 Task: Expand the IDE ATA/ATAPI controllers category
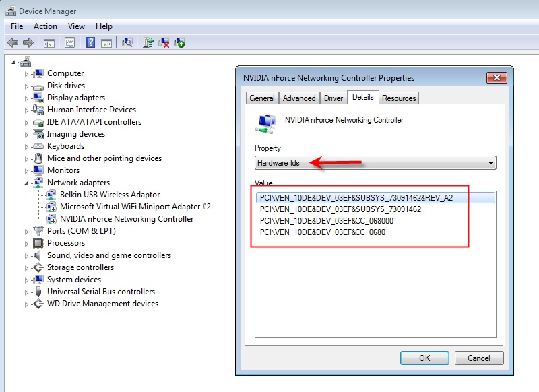26,123
